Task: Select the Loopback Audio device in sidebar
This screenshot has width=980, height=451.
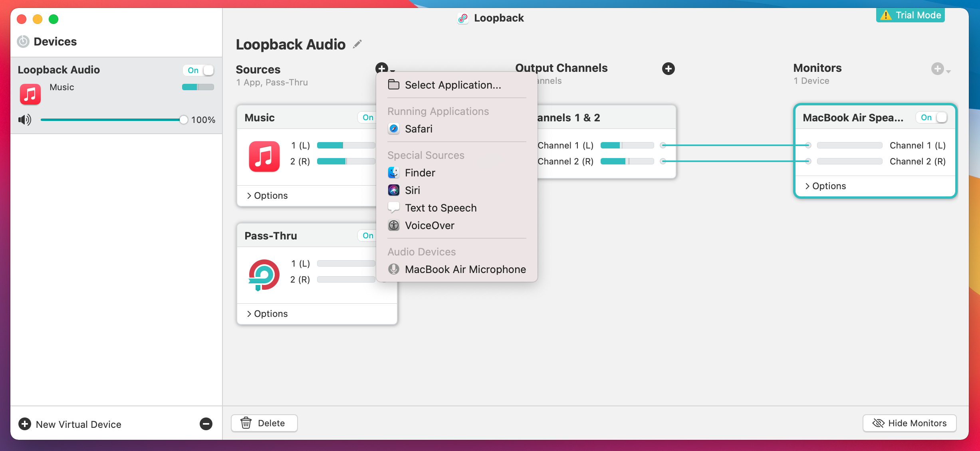Action: [x=116, y=95]
